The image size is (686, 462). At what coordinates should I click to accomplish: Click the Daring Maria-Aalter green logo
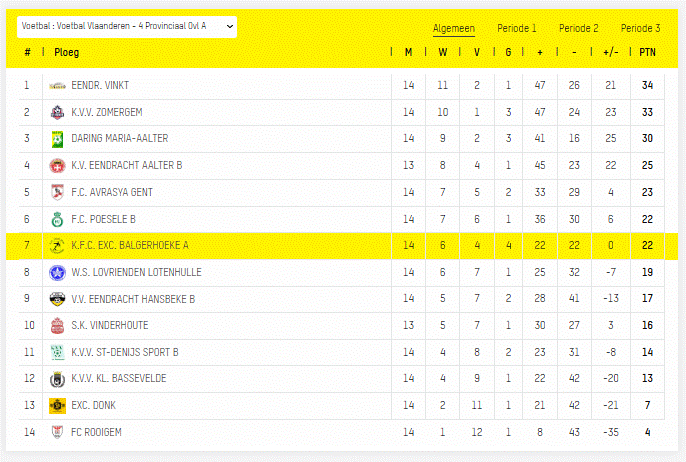pyautogui.click(x=57, y=139)
